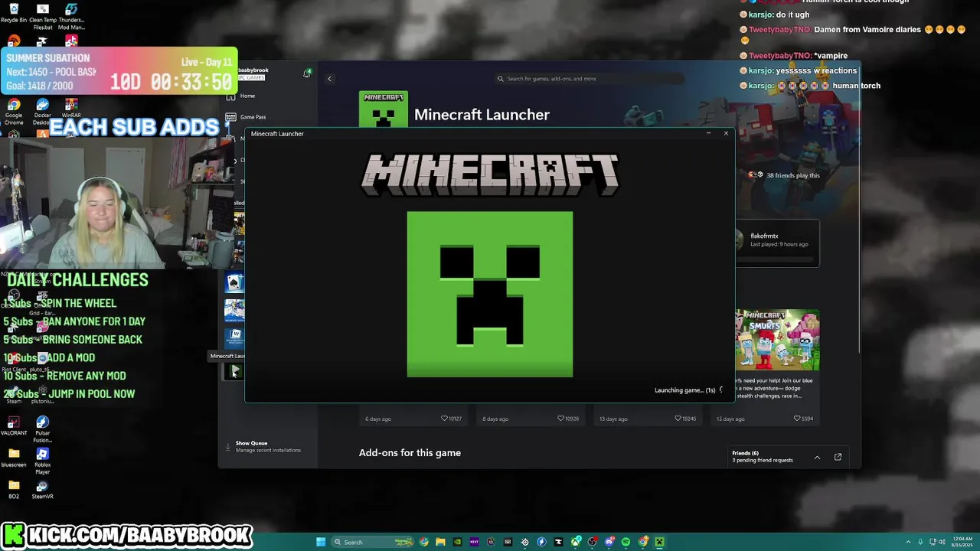The height and width of the screenshot is (551, 980).
Task: Click the taskbar Search box
Action: [x=372, y=542]
